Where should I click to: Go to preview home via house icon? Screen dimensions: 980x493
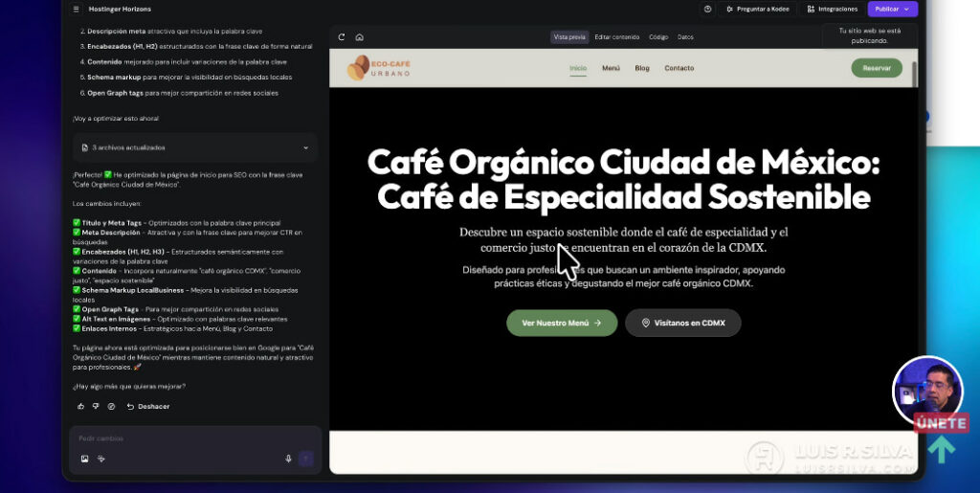[x=360, y=37]
